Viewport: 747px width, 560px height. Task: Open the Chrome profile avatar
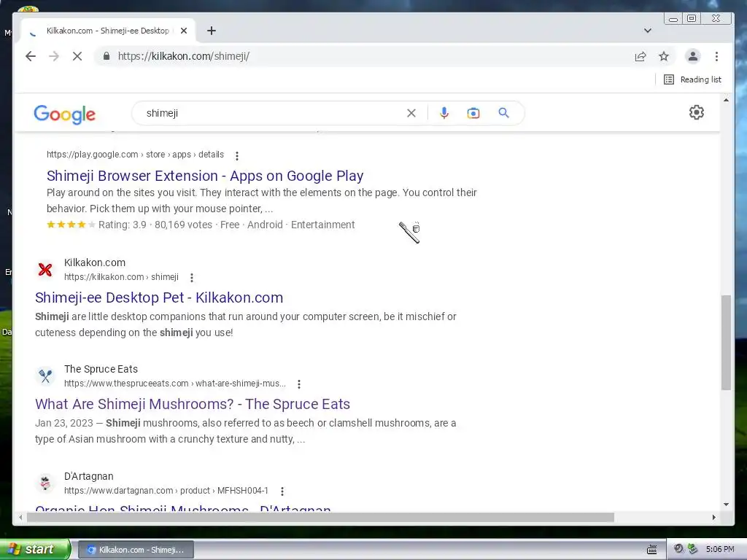pos(693,56)
